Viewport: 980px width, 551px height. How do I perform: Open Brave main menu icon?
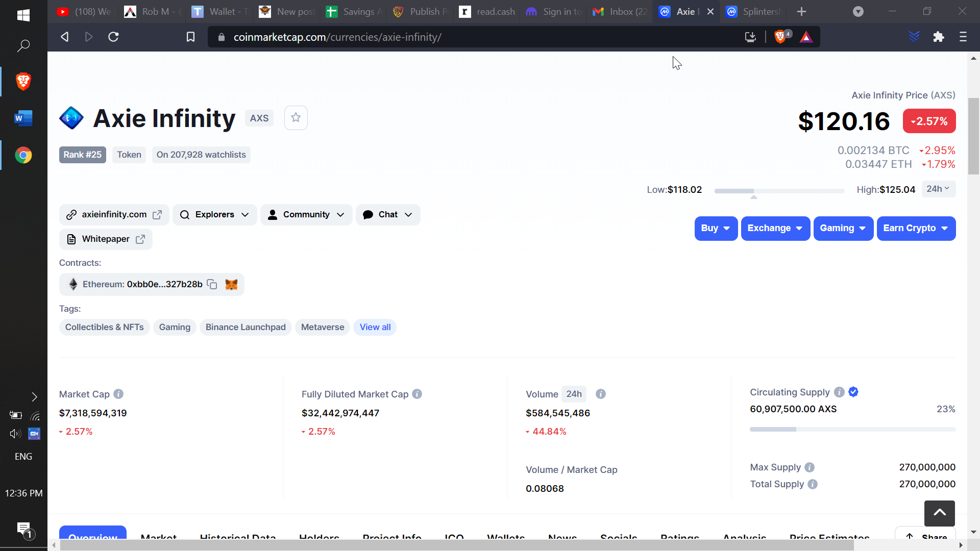[x=963, y=37]
